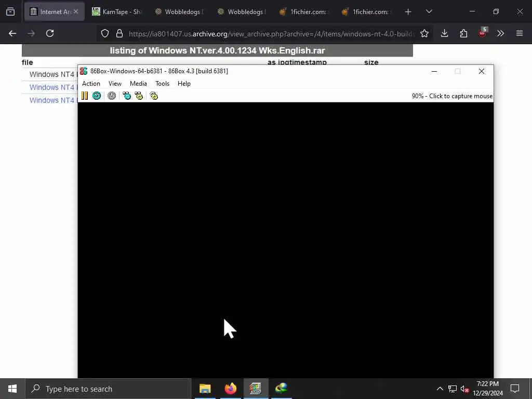Click the tracking protection shield icon

click(105, 33)
